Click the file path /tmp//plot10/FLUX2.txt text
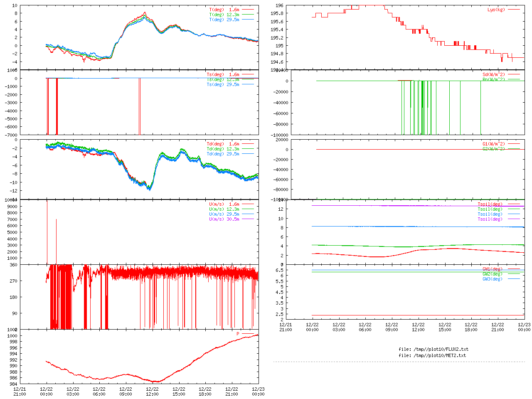The width and height of the screenshot is (532, 399). [433, 349]
